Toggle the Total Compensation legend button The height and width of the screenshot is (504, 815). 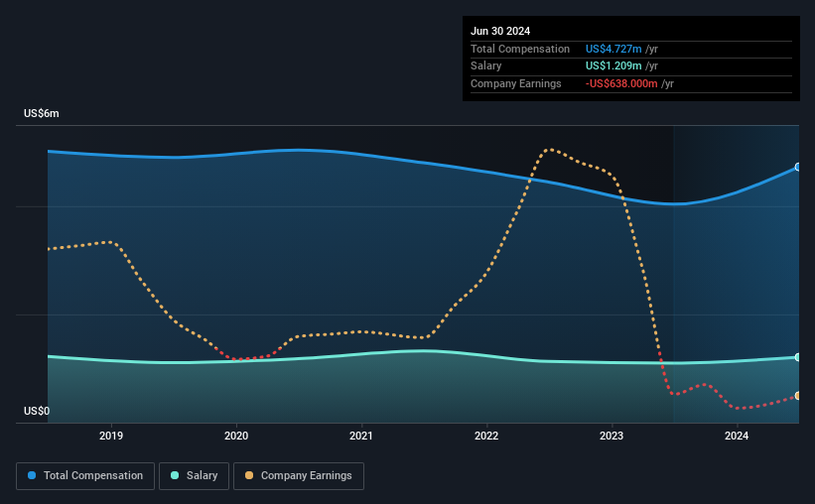[85, 476]
